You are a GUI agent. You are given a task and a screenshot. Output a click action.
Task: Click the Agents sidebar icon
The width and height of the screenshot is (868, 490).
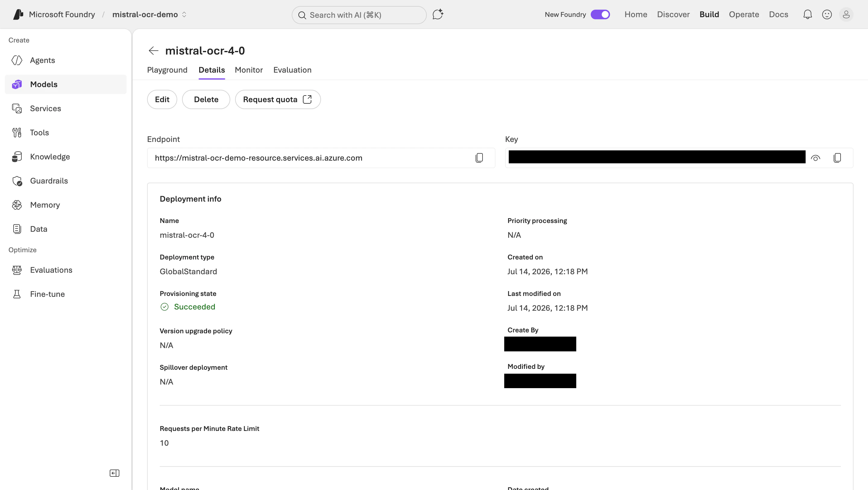(x=17, y=60)
